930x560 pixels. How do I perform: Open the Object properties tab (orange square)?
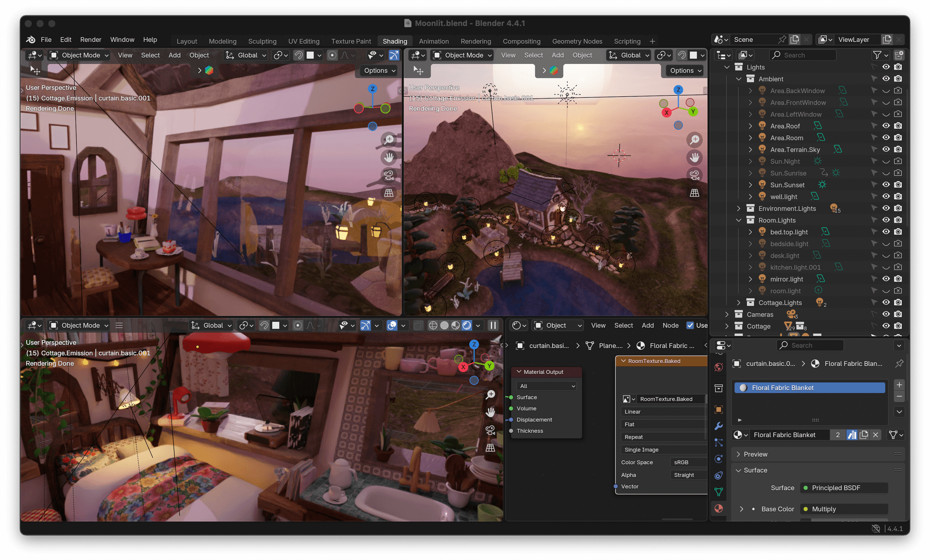(x=719, y=409)
